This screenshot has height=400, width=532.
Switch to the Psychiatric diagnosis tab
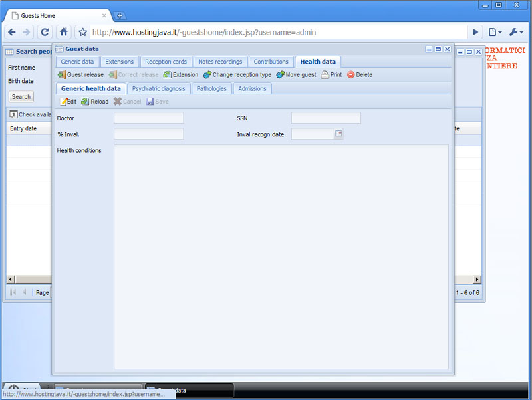158,88
